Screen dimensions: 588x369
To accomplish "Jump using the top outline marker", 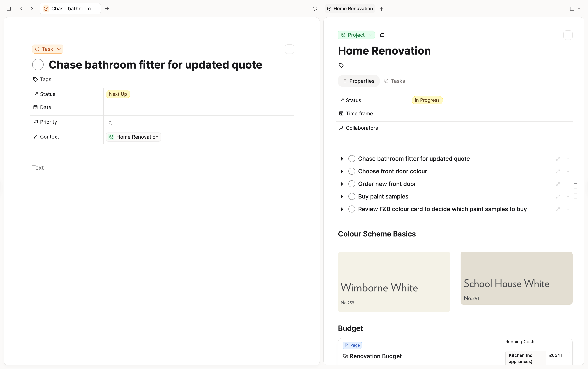I will [x=576, y=184].
